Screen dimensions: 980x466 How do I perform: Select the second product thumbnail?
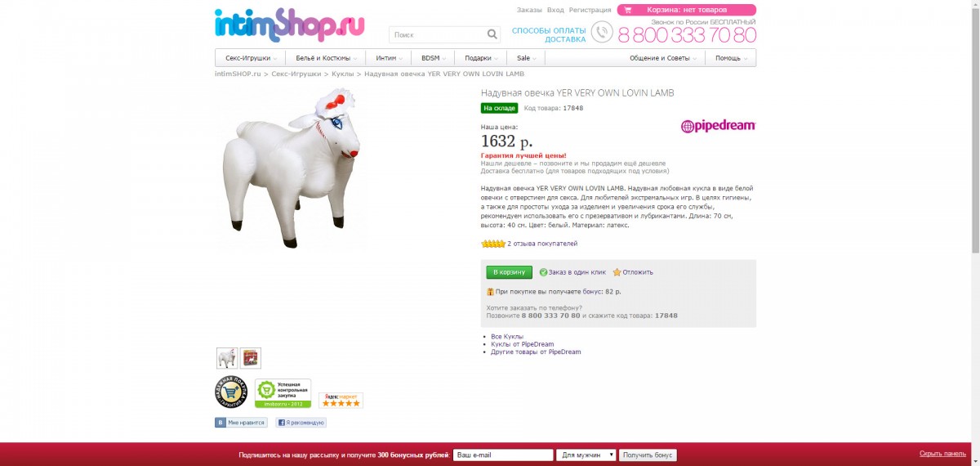tap(251, 358)
